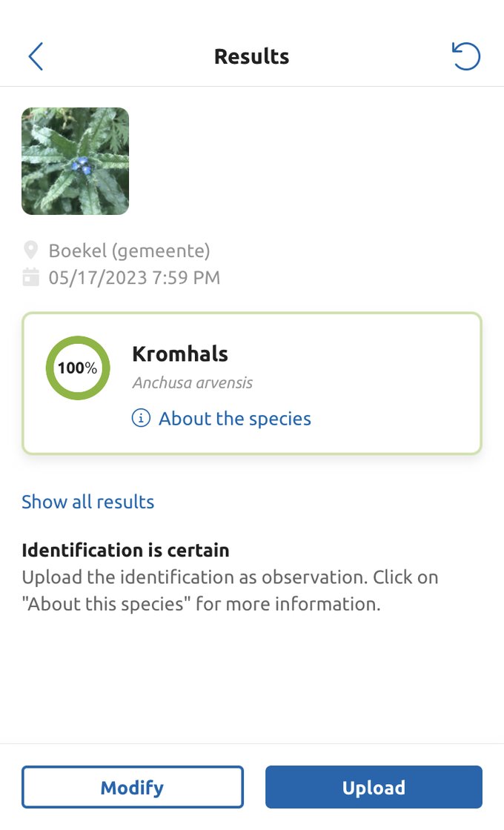Go back using the left chevron
This screenshot has height=830, width=504.
click(36, 56)
